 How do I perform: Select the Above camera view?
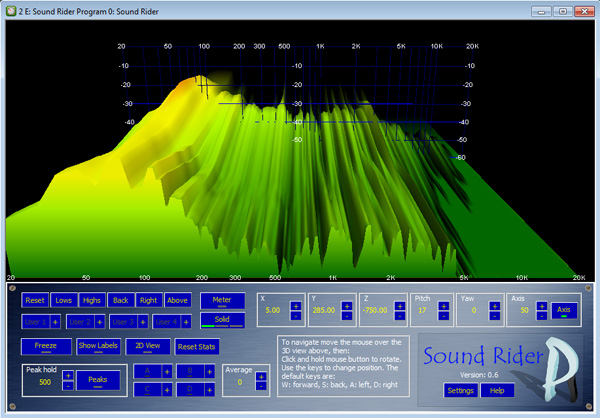177,300
